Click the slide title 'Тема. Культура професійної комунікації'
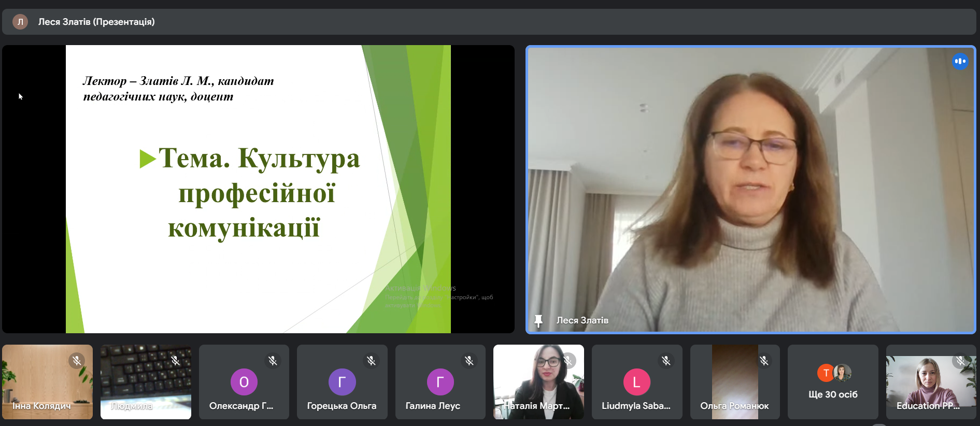 251,193
